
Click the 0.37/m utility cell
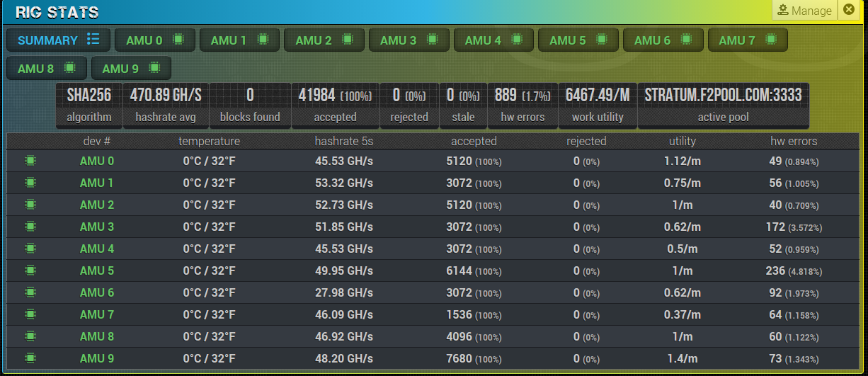[x=683, y=314]
